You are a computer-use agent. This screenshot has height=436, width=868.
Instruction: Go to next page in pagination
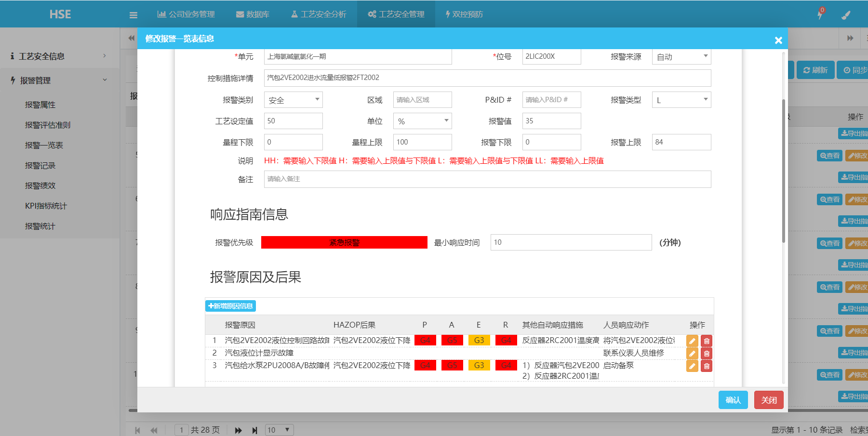click(x=238, y=430)
